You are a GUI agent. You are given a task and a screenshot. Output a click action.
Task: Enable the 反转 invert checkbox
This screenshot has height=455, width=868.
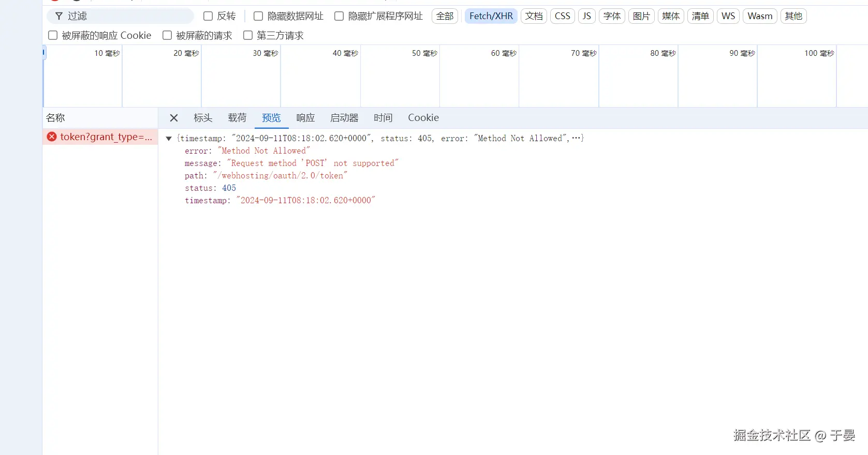[208, 16]
